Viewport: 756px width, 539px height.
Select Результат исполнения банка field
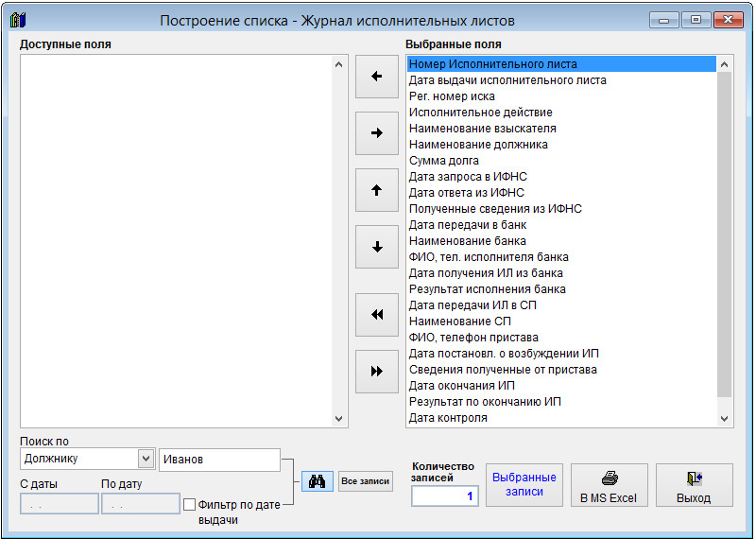(x=561, y=289)
